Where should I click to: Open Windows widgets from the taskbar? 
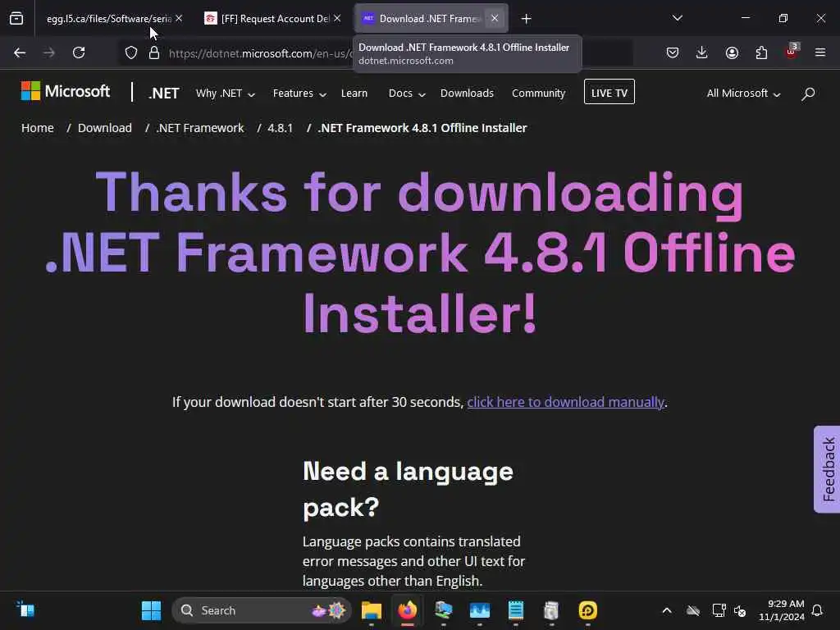click(25, 609)
